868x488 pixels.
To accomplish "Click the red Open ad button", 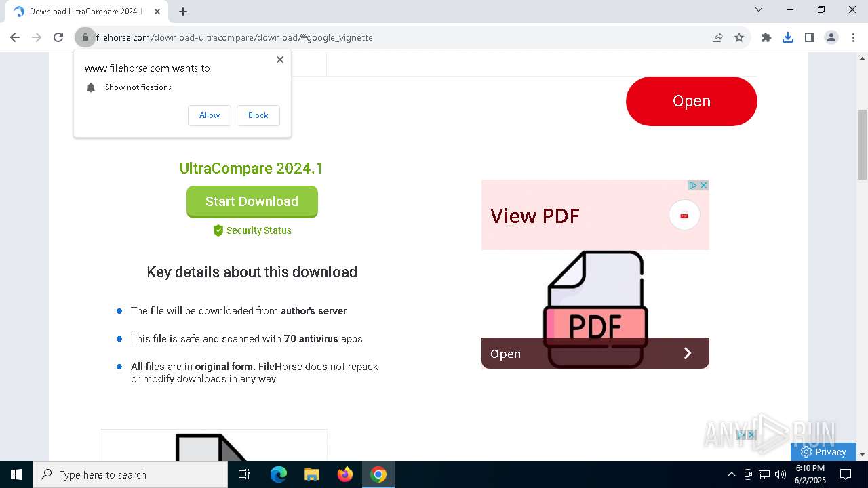I will coord(691,101).
